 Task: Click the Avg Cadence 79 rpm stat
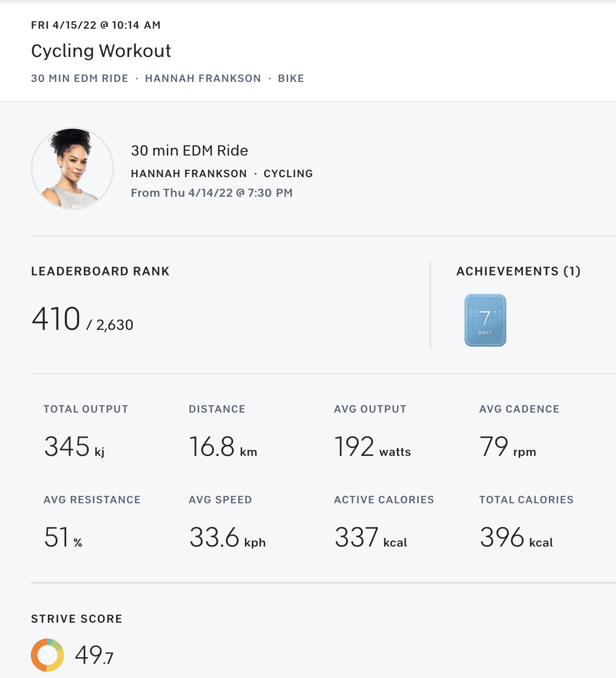pyautogui.click(x=507, y=447)
